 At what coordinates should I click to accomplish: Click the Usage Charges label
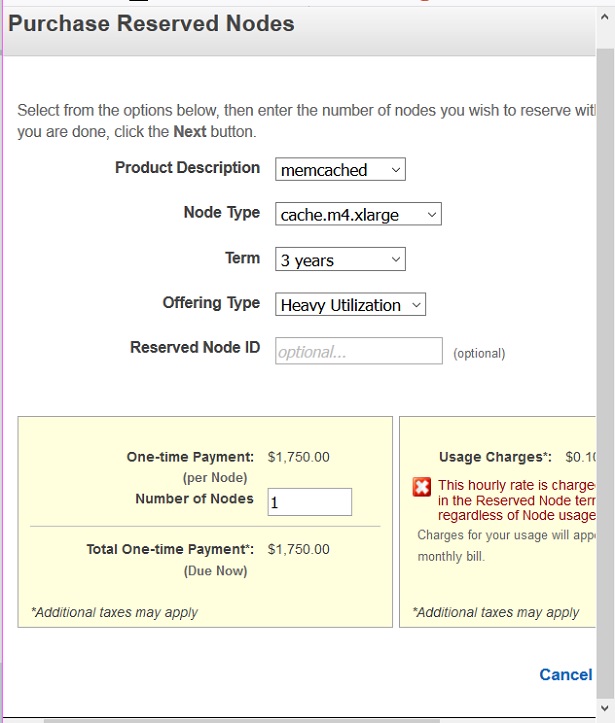(495, 458)
